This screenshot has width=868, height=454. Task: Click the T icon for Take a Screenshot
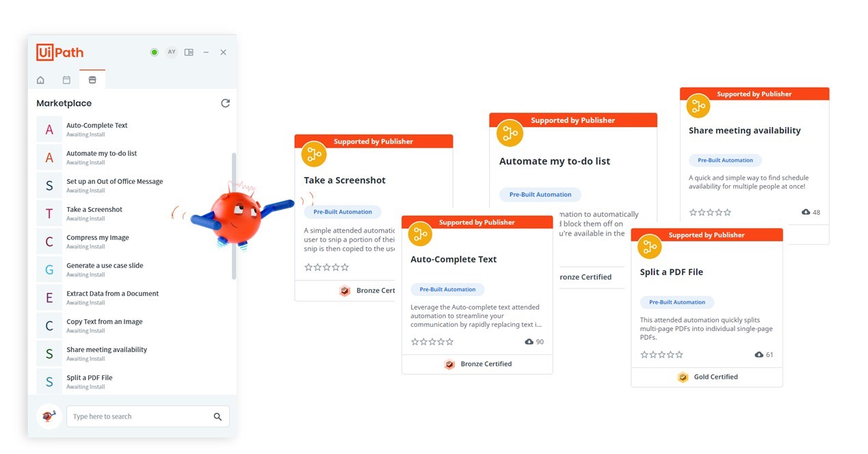pyautogui.click(x=49, y=213)
